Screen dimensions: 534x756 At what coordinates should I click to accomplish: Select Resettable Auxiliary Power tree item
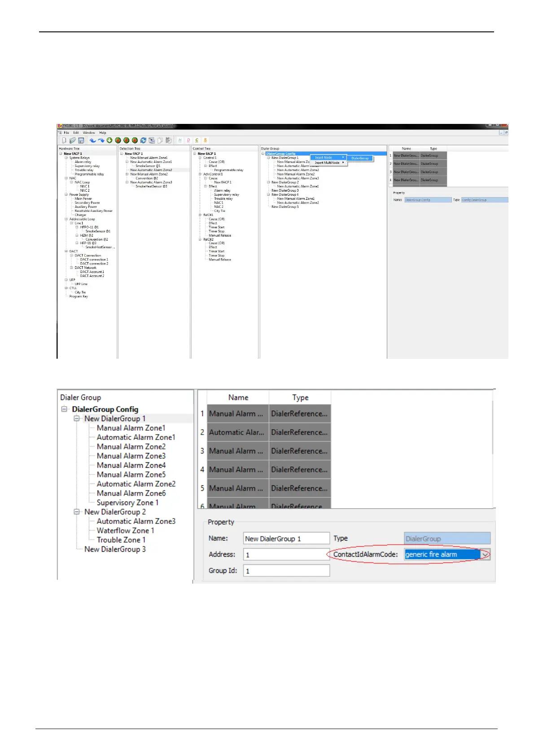point(93,211)
